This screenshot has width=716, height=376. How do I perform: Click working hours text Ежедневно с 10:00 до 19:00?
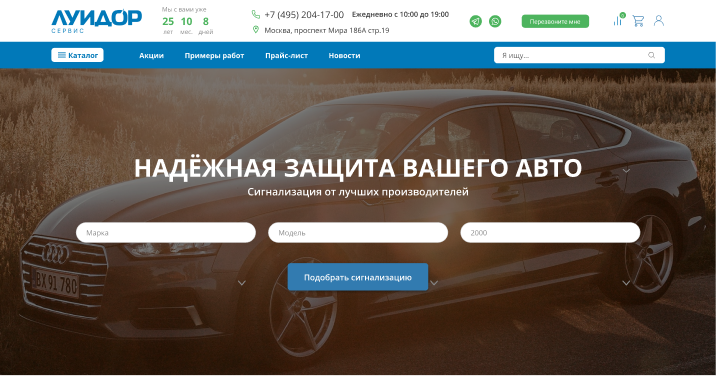[400, 14]
